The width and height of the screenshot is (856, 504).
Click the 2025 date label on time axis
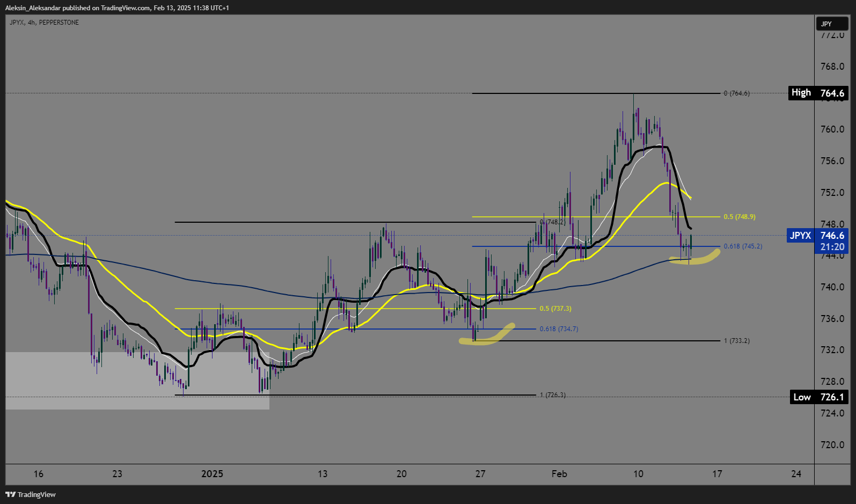click(x=212, y=474)
